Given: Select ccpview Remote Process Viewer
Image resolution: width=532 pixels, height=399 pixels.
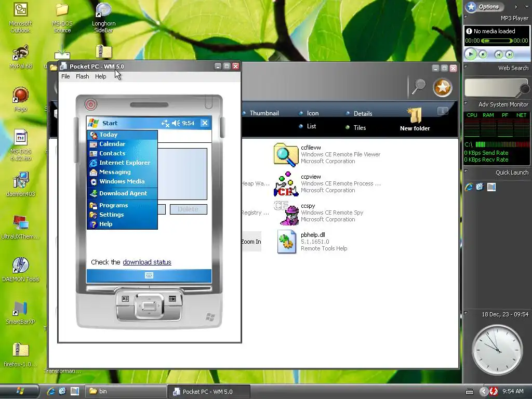Looking at the screenshot, I should pos(327,183).
